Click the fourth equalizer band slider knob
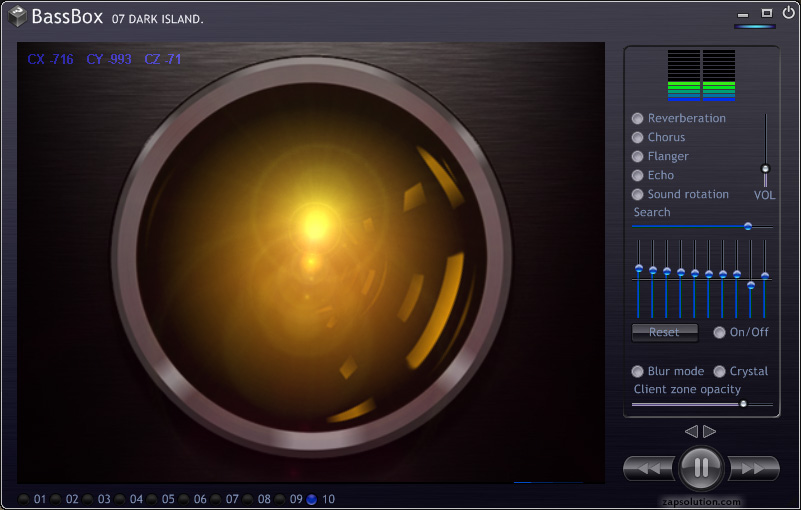This screenshot has height=510, width=801. click(x=681, y=272)
